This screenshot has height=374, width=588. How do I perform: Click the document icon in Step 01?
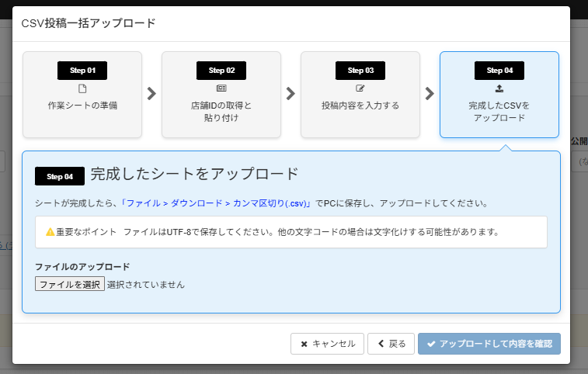pos(82,88)
